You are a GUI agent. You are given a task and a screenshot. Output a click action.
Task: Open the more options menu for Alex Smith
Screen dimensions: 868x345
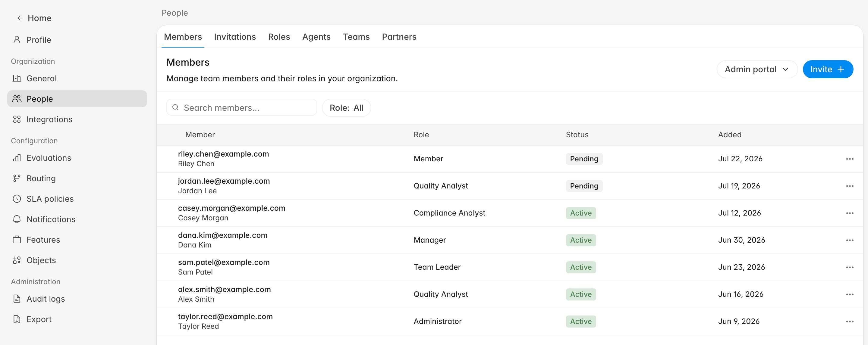[x=850, y=294]
